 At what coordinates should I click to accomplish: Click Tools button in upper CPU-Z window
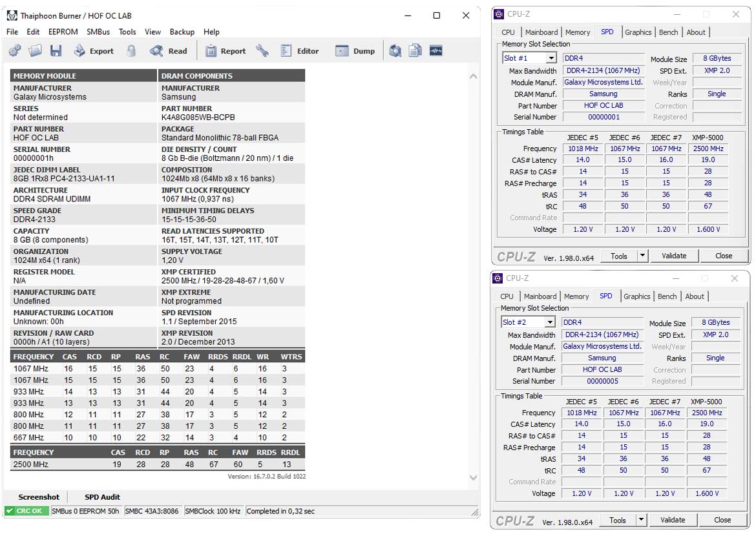tap(619, 256)
